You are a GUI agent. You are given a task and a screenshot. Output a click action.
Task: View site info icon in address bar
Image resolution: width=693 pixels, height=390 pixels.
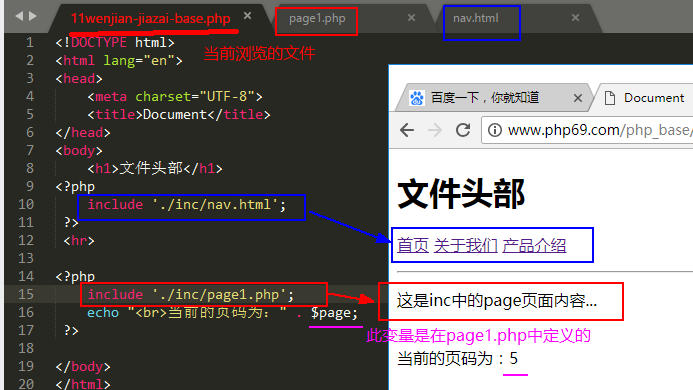point(495,130)
